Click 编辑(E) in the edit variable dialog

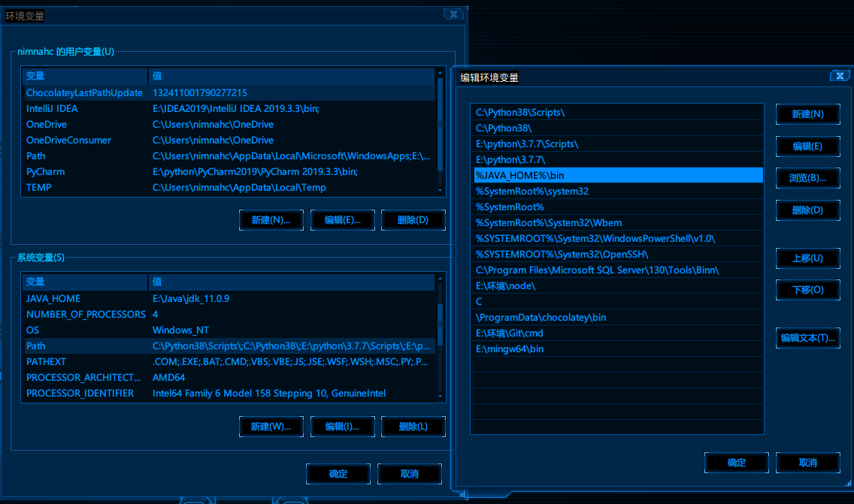[807, 146]
